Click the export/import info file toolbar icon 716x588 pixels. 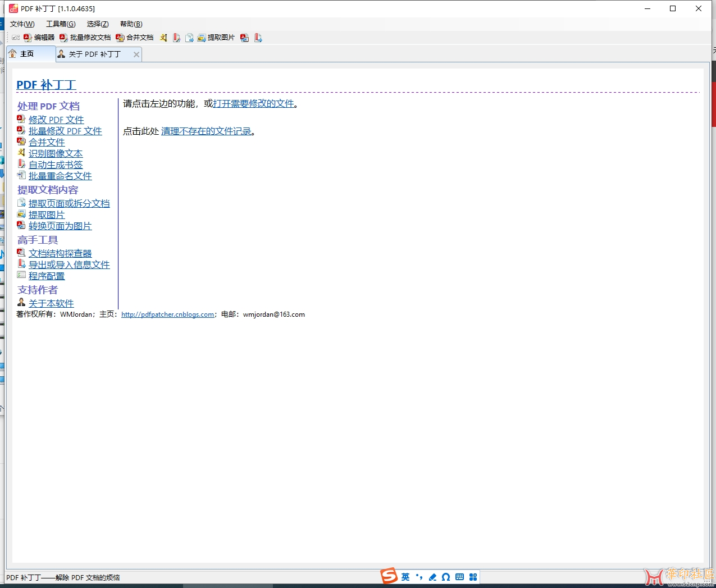pos(258,38)
